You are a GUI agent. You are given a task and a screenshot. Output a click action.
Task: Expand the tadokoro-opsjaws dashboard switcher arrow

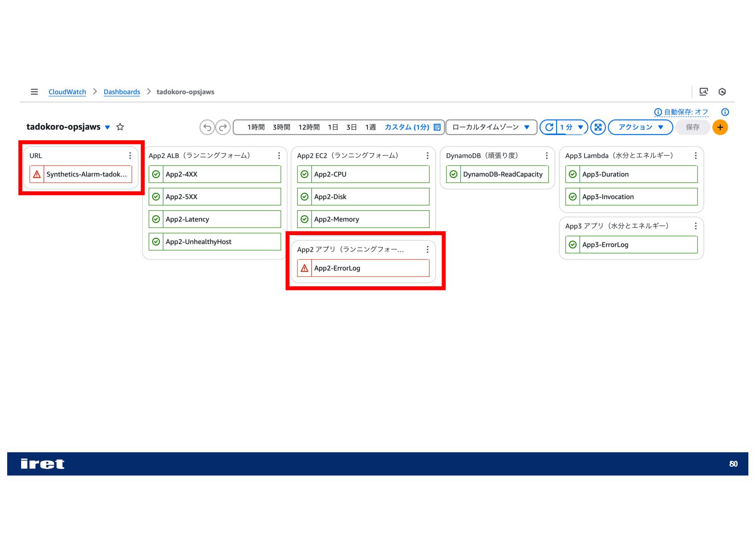(x=107, y=127)
